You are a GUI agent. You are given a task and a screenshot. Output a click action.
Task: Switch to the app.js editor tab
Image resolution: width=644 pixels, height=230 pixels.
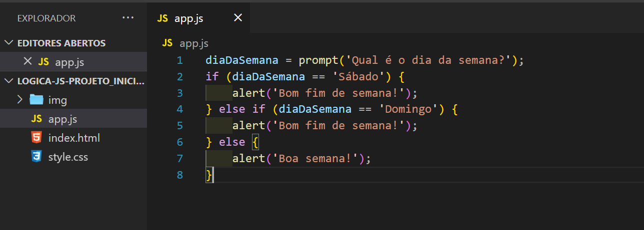pyautogui.click(x=188, y=18)
